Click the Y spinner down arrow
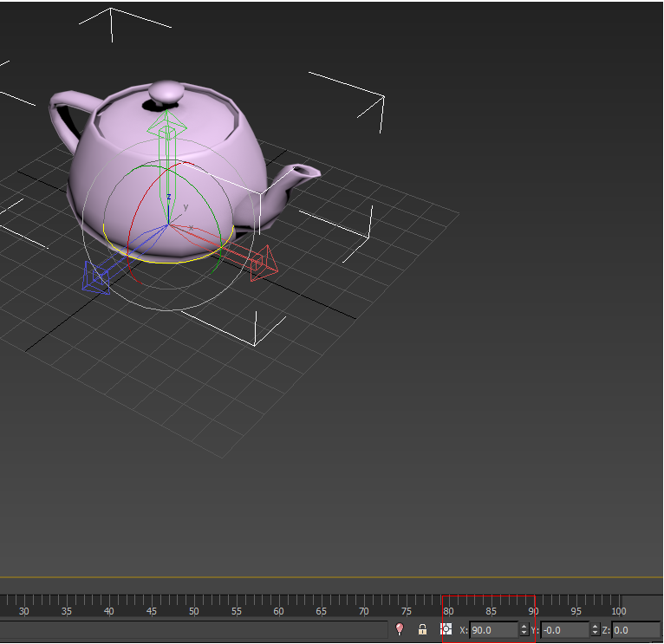Screen dimensions: 664x644 [x=596, y=633]
